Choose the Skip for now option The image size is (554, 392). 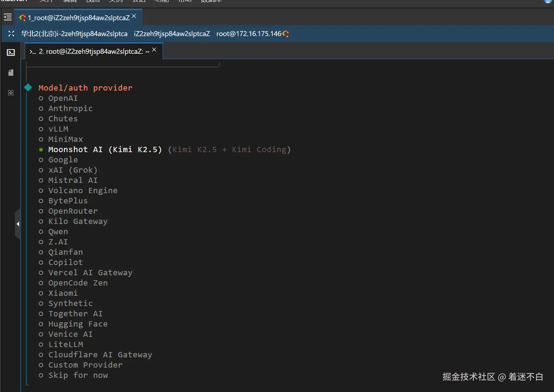click(x=73, y=375)
